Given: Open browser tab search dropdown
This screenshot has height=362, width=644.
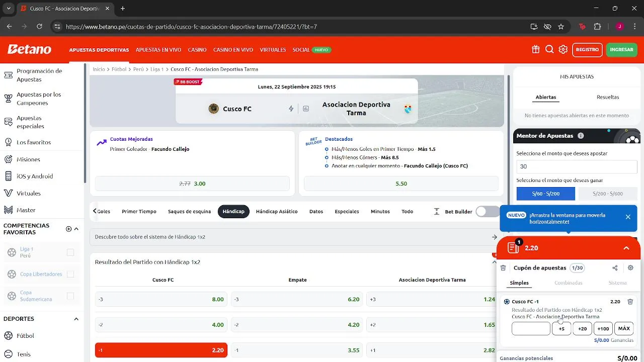Looking at the screenshot, I should (9, 9).
